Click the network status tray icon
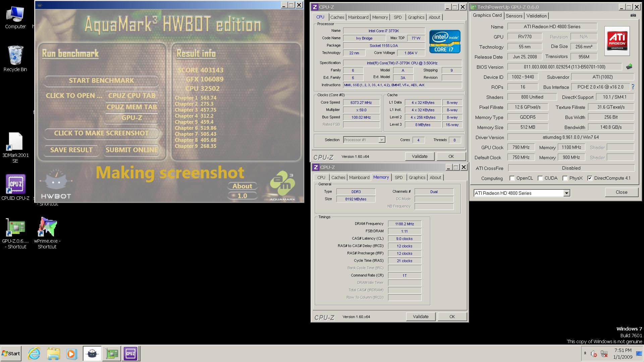The image size is (644, 362). point(604,354)
